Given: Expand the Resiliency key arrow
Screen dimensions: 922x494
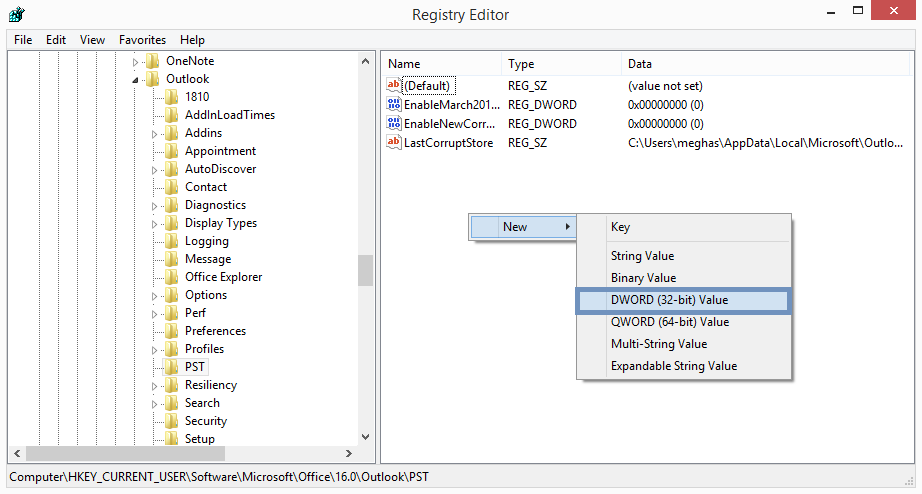Looking at the screenshot, I should click(x=154, y=386).
